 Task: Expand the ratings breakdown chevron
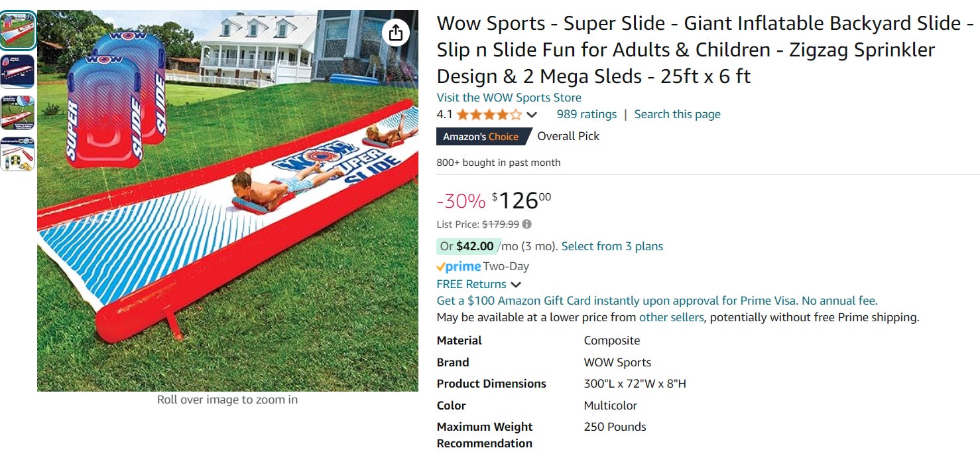(x=532, y=115)
